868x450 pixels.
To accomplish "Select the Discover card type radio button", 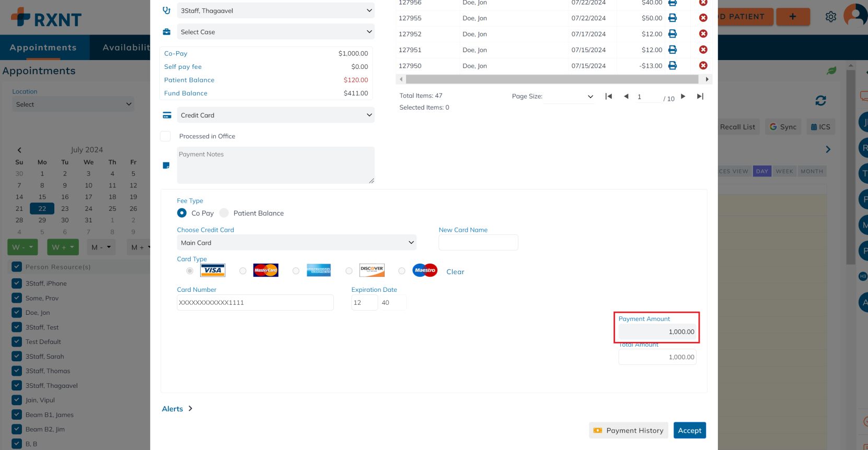I will pyautogui.click(x=349, y=271).
